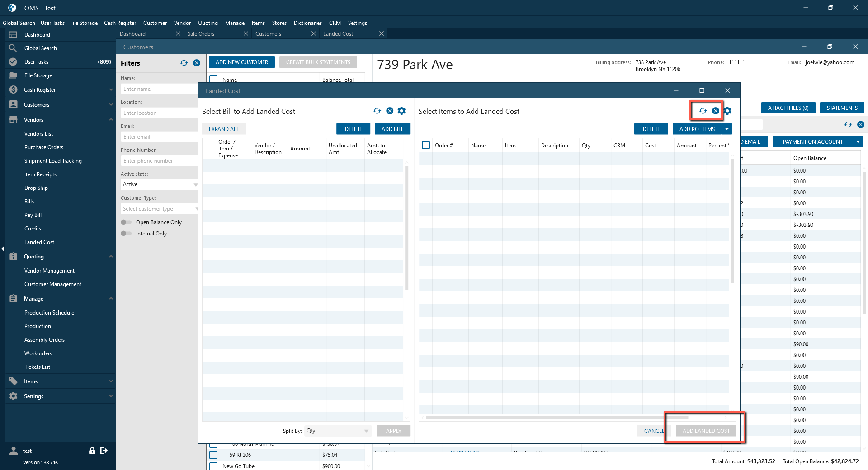Click the Enter name filter field
Image resolution: width=868 pixels, height=470 pixels.
159,89
